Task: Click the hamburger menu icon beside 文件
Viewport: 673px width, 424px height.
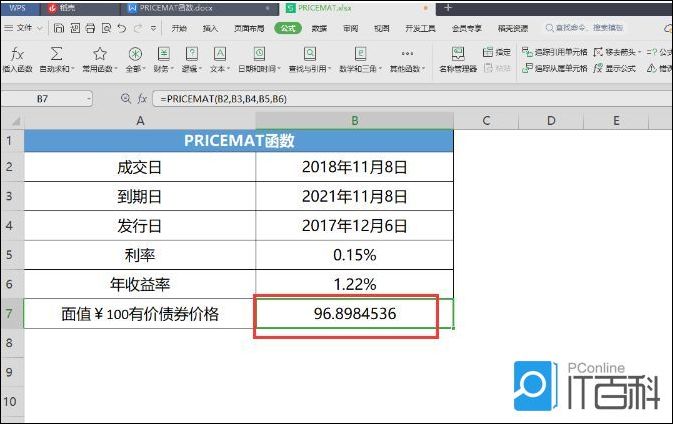Action: click(x=8, y=28)
